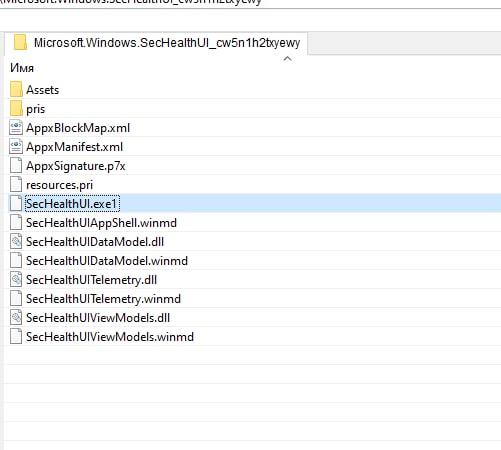Select the SecHealthUITelemetry.winmd file icon
The width and height of the screenshot is (501, 450).
click(x=16, y=299)
